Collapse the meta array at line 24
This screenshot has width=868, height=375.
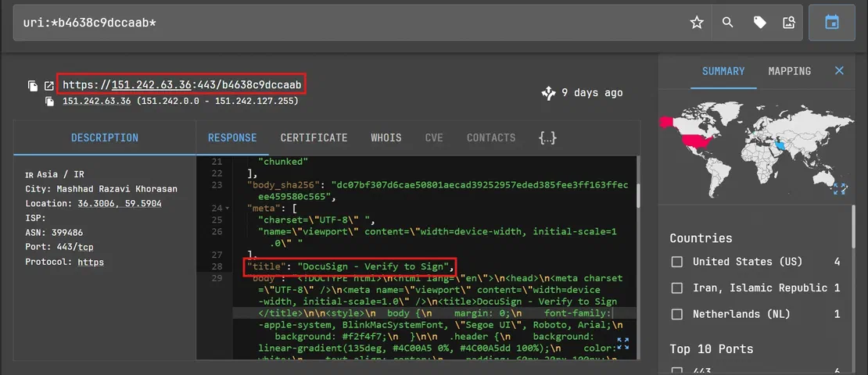[x=228, y=209]
